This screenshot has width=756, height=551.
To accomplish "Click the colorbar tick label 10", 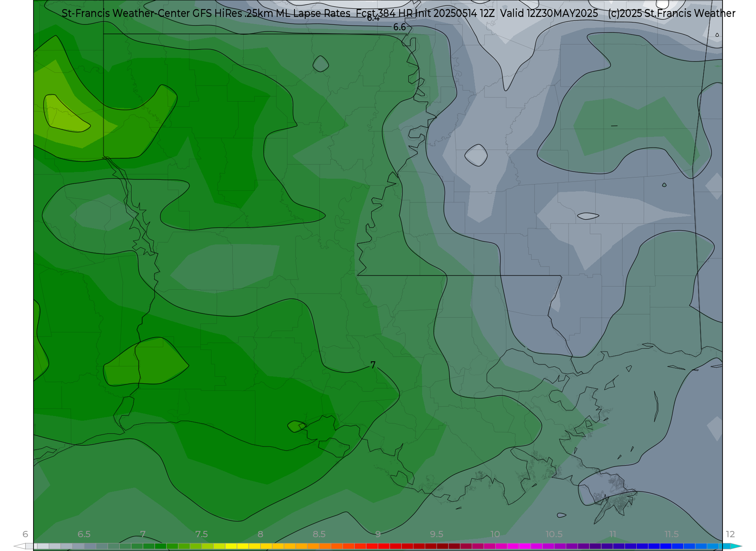I will (x=495, y=534).
